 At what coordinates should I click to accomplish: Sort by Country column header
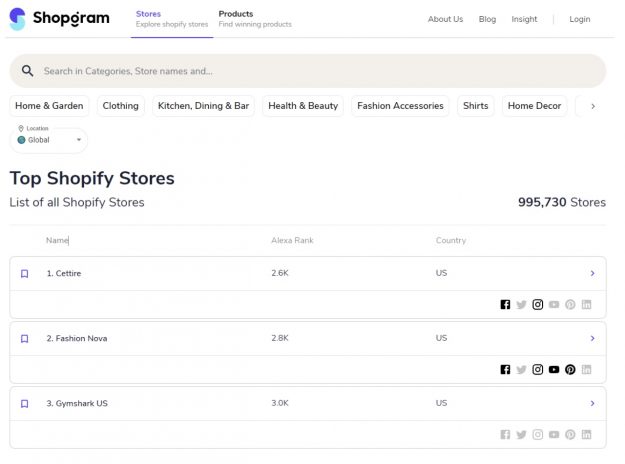click(x=451, y=240)
